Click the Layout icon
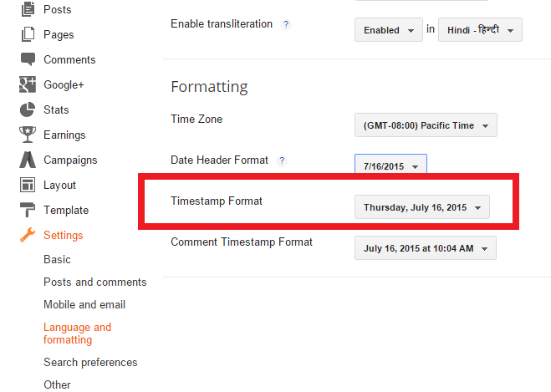Viewport: 551px width, 392px height. 28,186
